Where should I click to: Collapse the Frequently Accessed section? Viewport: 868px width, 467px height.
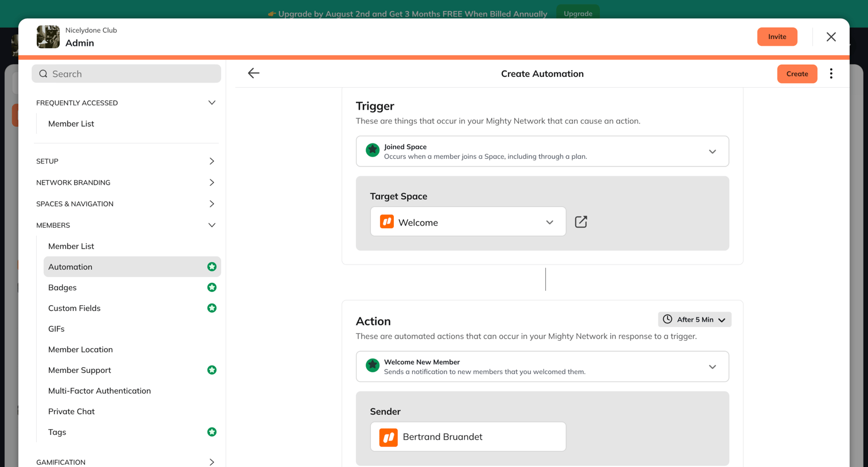click(x=126, y=103)
